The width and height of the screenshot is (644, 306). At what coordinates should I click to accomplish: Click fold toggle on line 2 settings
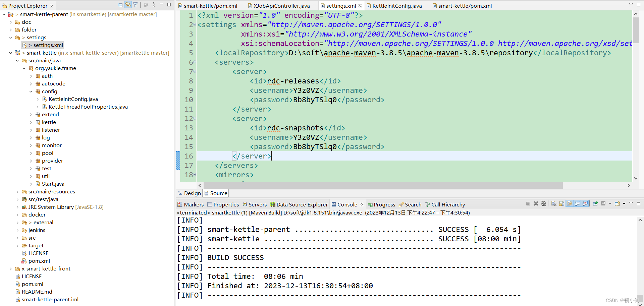point(195,24)
